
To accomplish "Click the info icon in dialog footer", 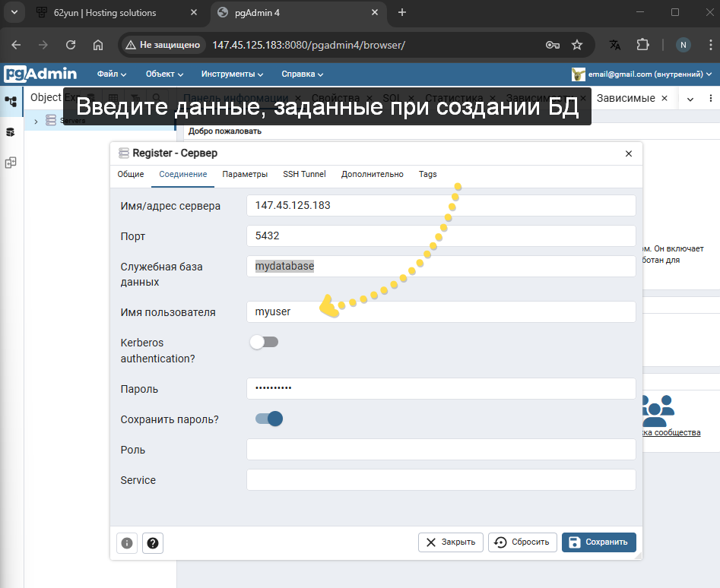I will (126, 542).
